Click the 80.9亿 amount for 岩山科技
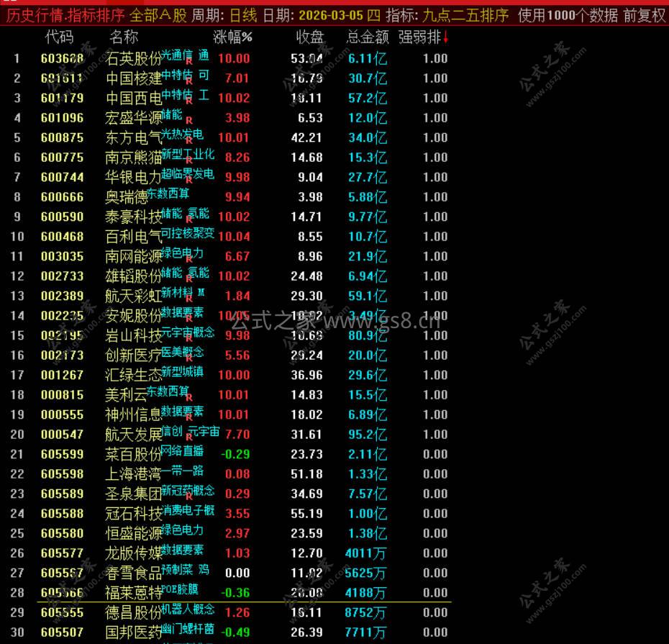The height and width of the screenshot is (644, 669). pos(368,335)
